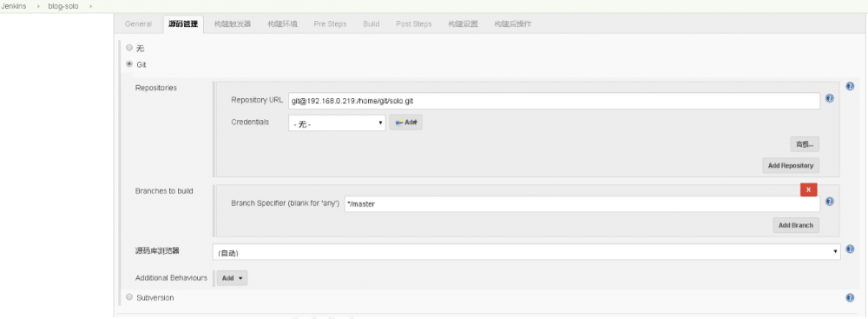Image resolution: width=868 pixels, height=319 pixels.
Task: Select the Git radio button
Action: [x=129, y=63]
